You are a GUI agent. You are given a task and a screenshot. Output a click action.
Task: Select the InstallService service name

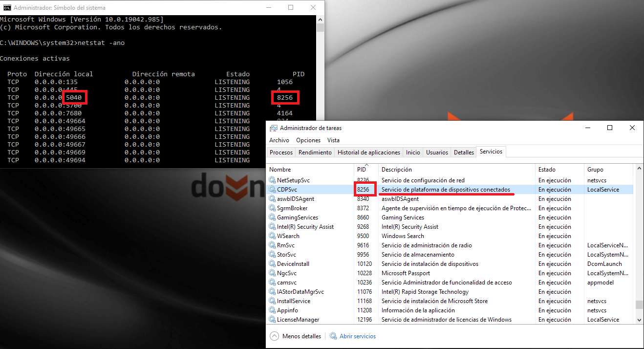(294, 301)
